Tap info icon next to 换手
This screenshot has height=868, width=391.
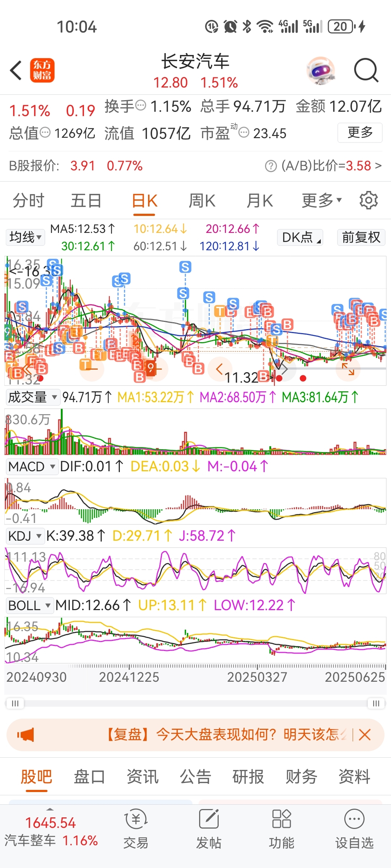140,105
